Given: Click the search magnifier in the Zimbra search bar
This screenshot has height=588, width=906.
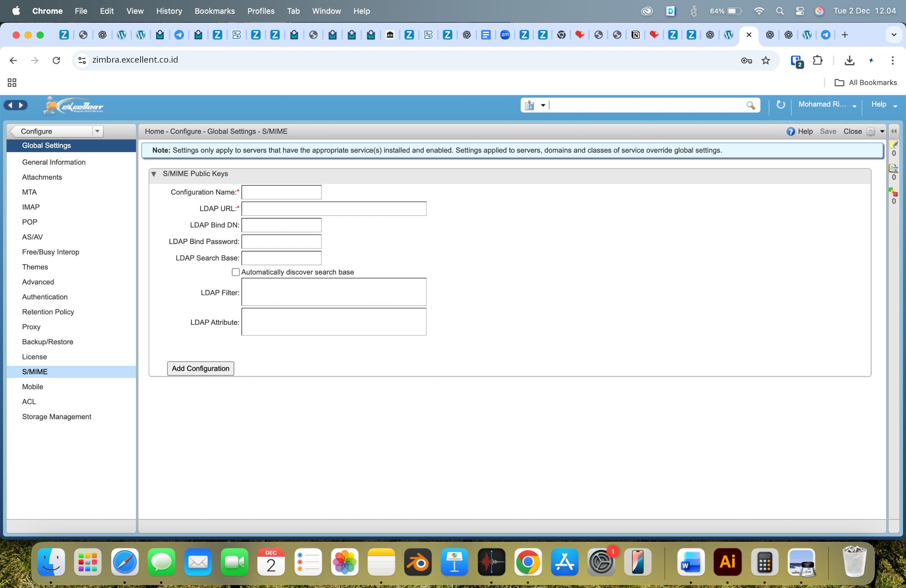Looking at the screenshot, I should (750, 105).
